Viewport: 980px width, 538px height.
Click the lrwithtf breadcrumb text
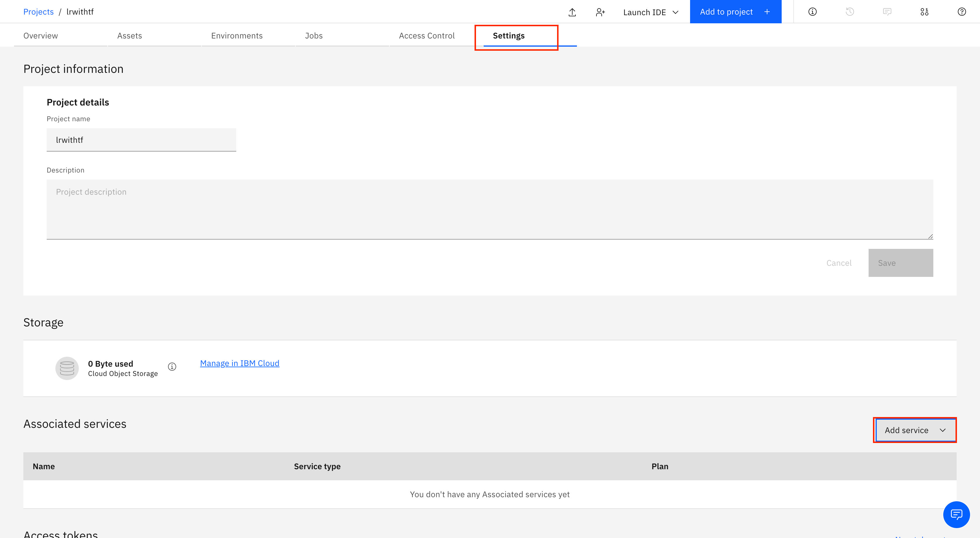[80, 12]
